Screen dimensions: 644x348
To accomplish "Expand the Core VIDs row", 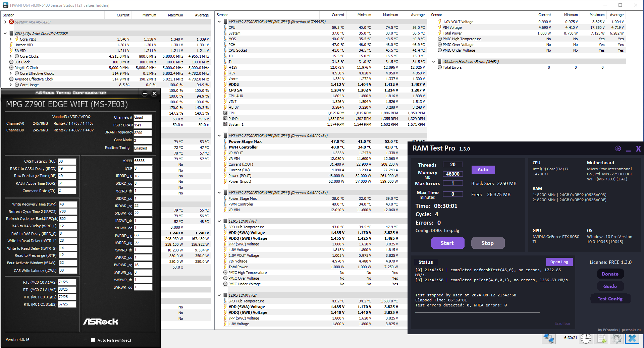I will 10,39.
